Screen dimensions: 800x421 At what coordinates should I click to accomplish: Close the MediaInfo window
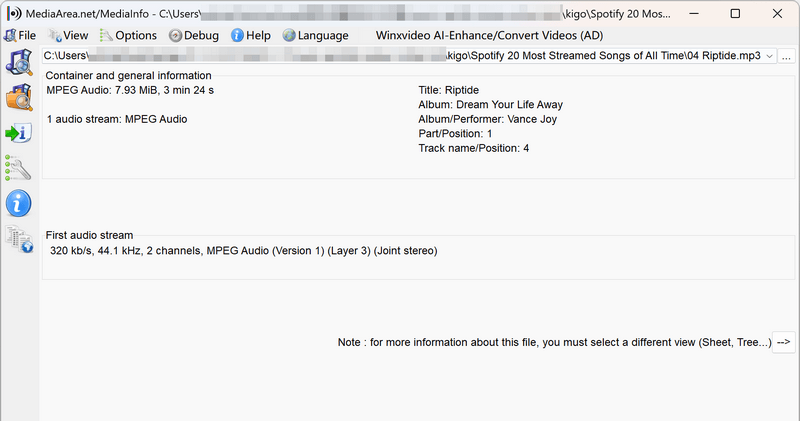(777, 14)
